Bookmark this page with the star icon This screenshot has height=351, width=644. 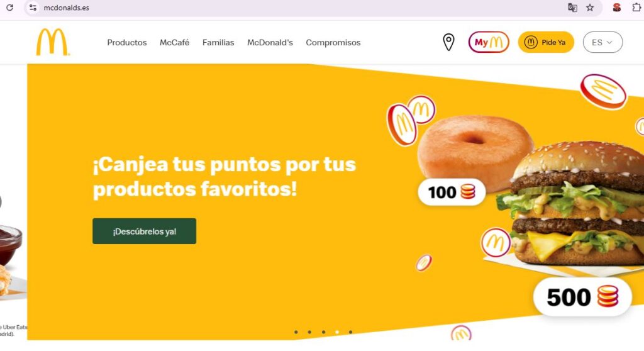point(590,8)
